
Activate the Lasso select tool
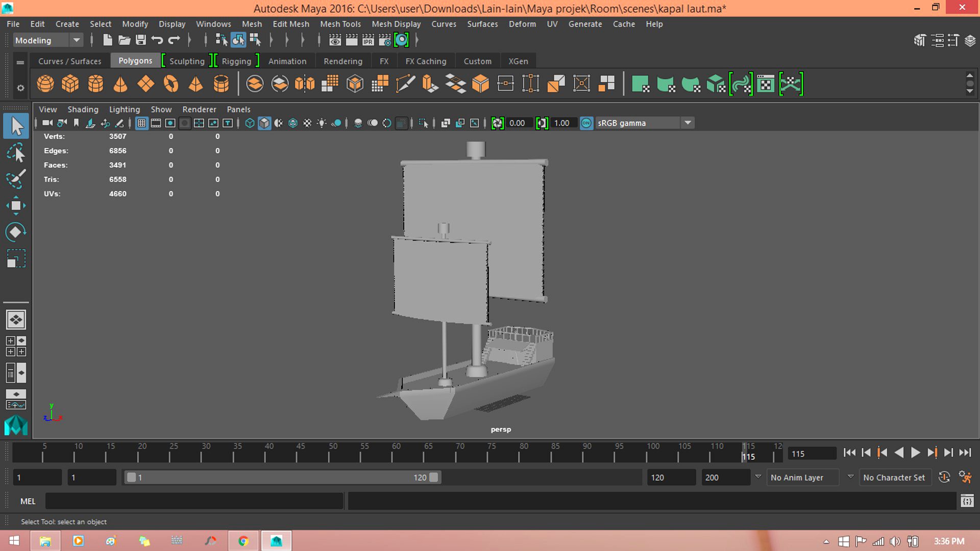coord(16,153)
